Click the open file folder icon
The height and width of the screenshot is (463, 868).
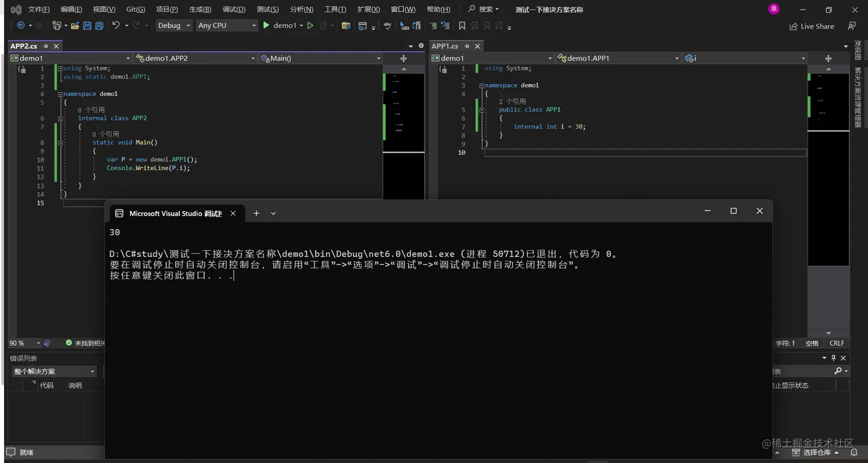coord(75,25)
